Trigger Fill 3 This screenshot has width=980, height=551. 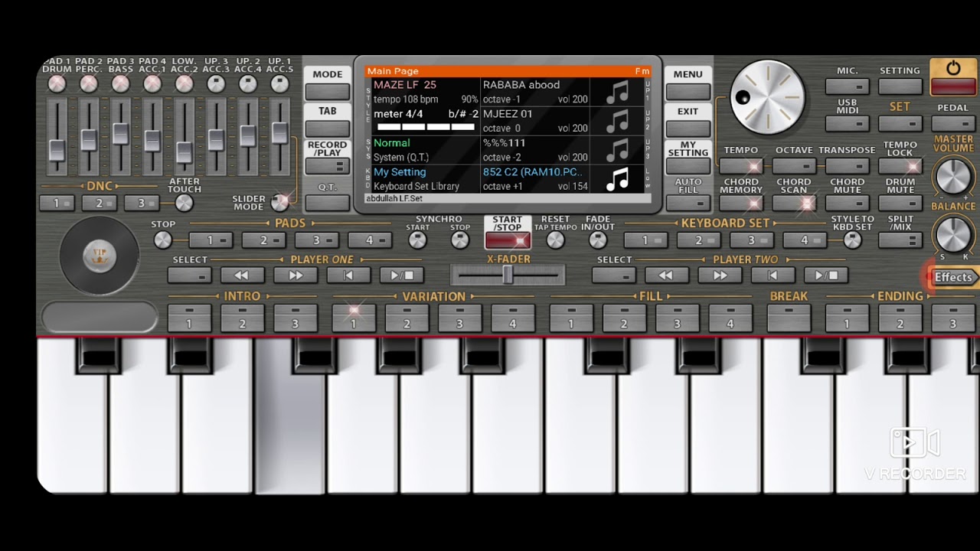[677, 318]
